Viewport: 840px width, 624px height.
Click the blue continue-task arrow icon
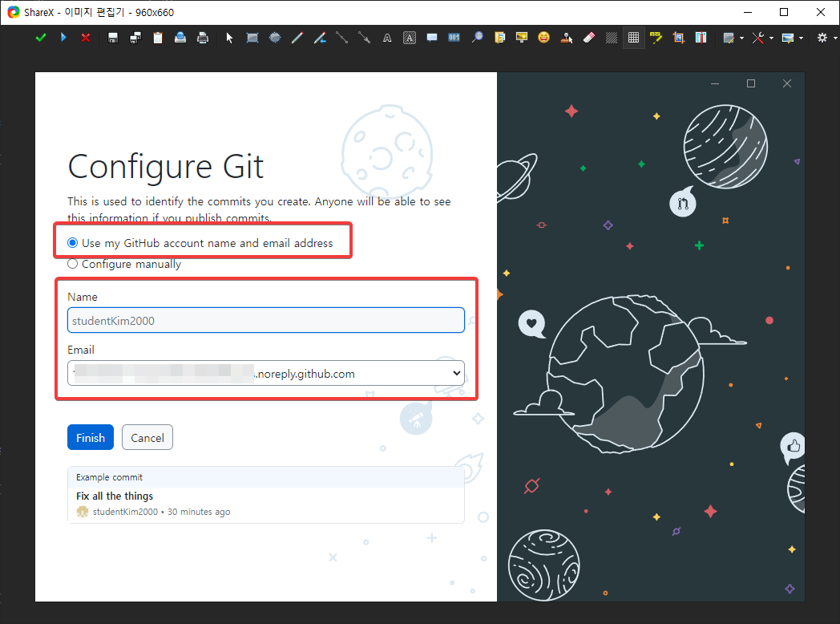(x=63, y=38)
